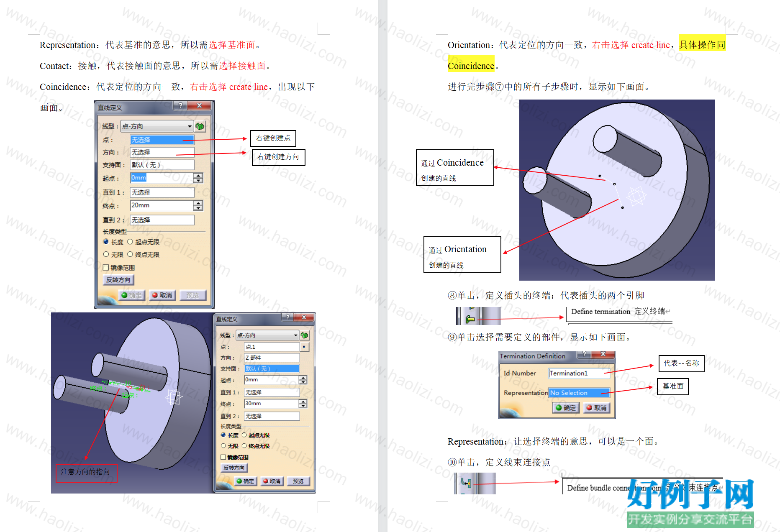Select the 终点无限 radio button in the 20mm dialog
Screen dimensions: 780x532
(130, 254)
